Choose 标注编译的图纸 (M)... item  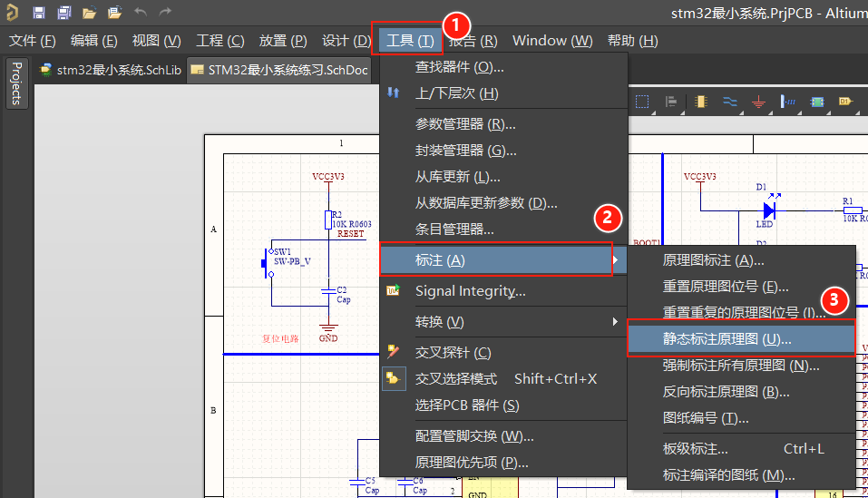click(742, 475)
